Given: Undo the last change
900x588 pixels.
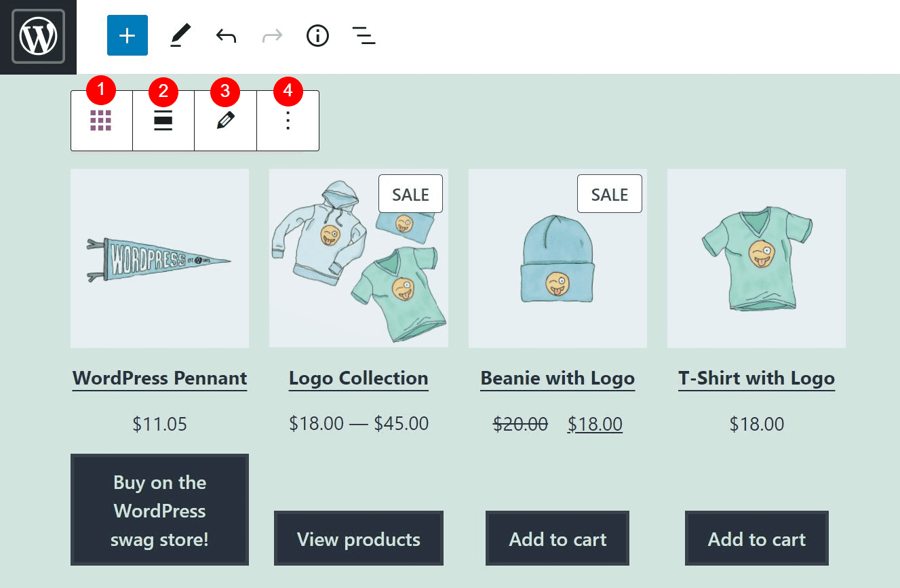Looking at the screenshot, I should 225,35.
